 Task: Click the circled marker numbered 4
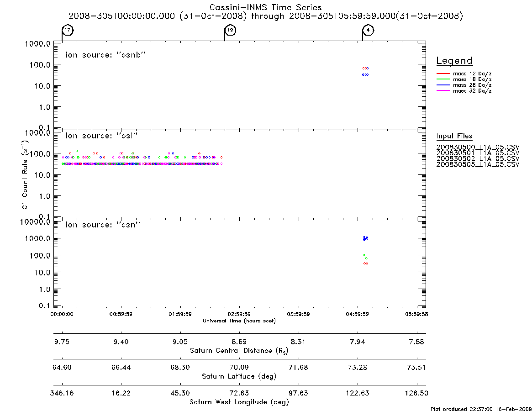(x=368, y=30)
